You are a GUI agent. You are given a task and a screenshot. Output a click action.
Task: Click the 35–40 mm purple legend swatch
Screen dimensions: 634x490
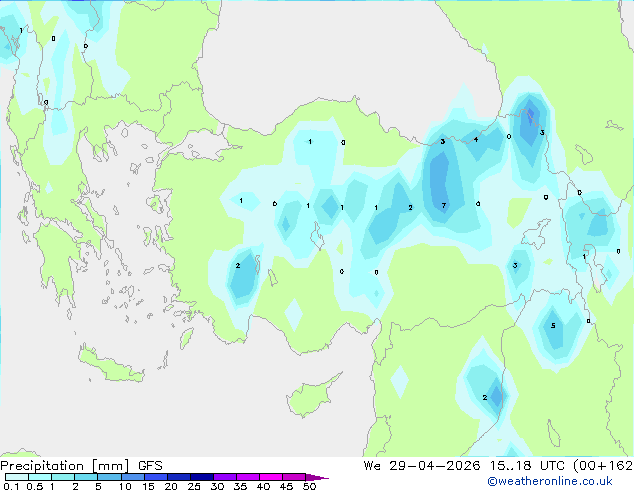click(x=247, y=477)
